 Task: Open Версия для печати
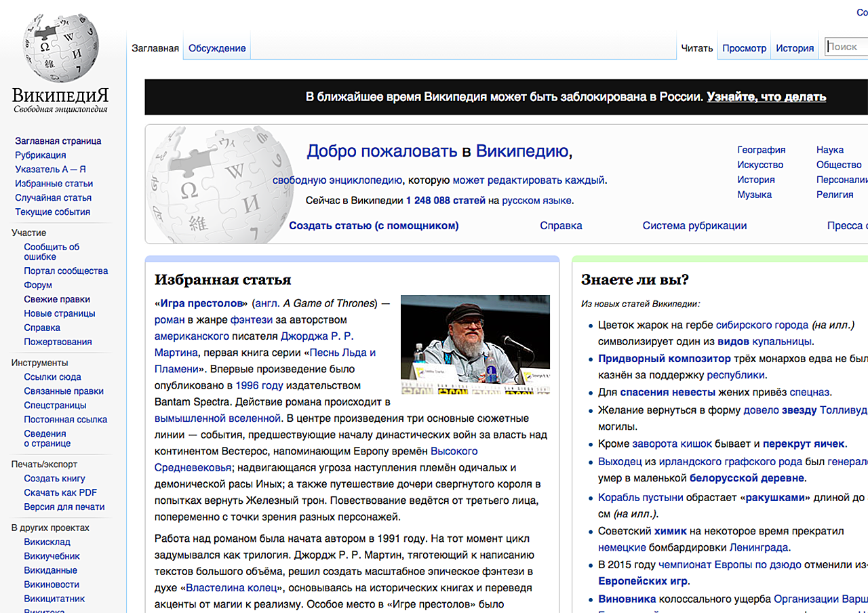point(64,507)
